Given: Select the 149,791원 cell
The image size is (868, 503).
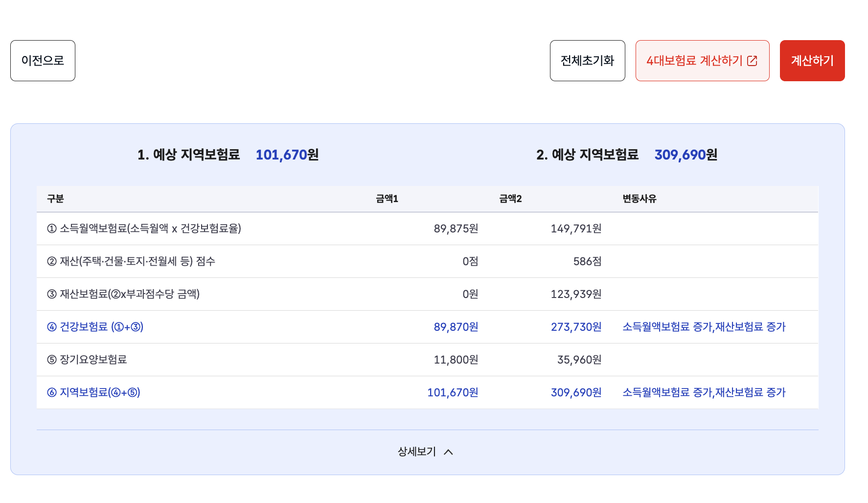Looking at the screenshot, I should tap(576, 229).
